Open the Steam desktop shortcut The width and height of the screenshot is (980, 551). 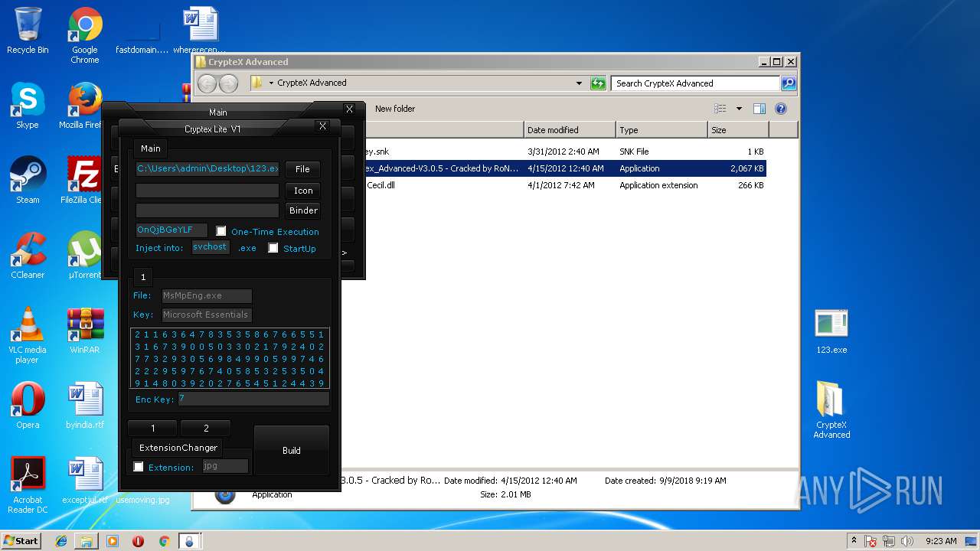[x=28, y=181]
